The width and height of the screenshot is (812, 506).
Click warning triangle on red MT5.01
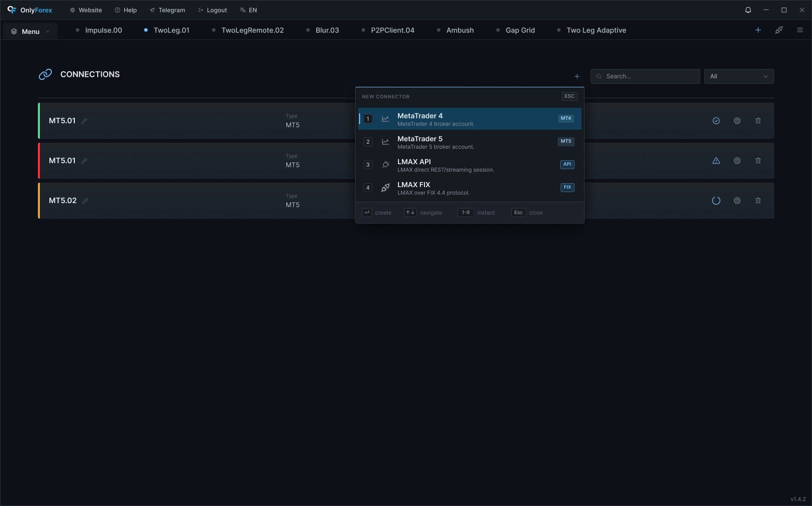[716, 161]
